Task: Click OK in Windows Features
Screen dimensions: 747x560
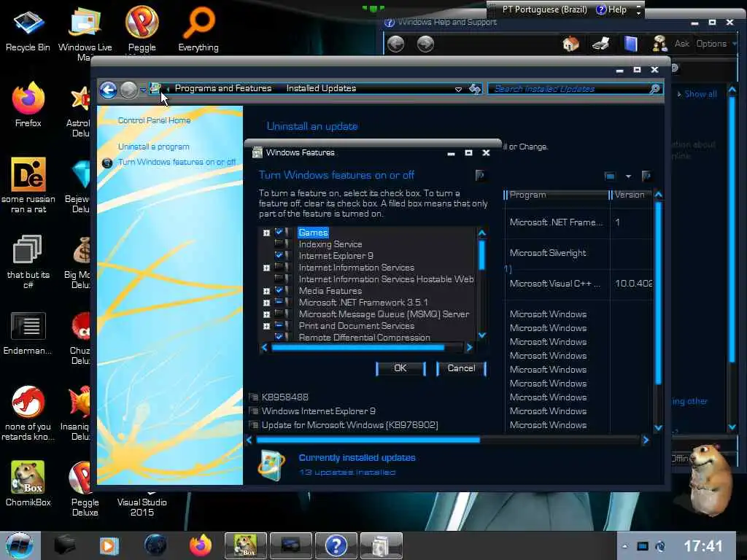Action: click(400, 368)
